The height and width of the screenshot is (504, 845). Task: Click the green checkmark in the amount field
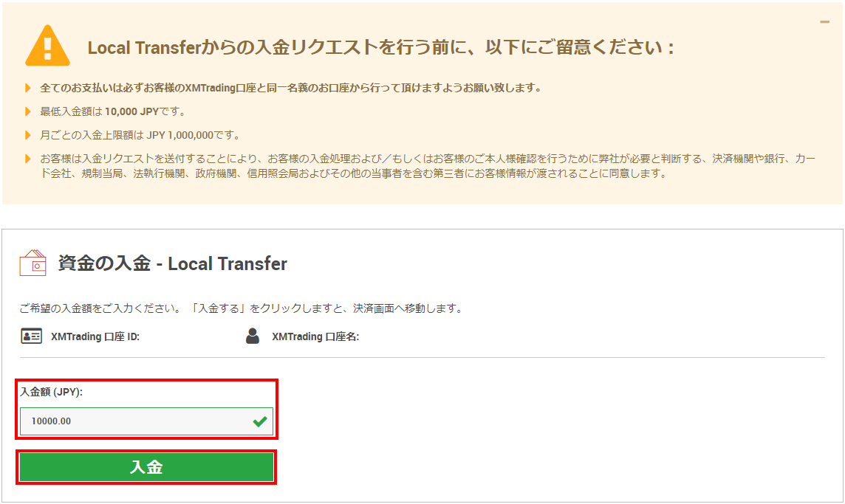(260, 421)
